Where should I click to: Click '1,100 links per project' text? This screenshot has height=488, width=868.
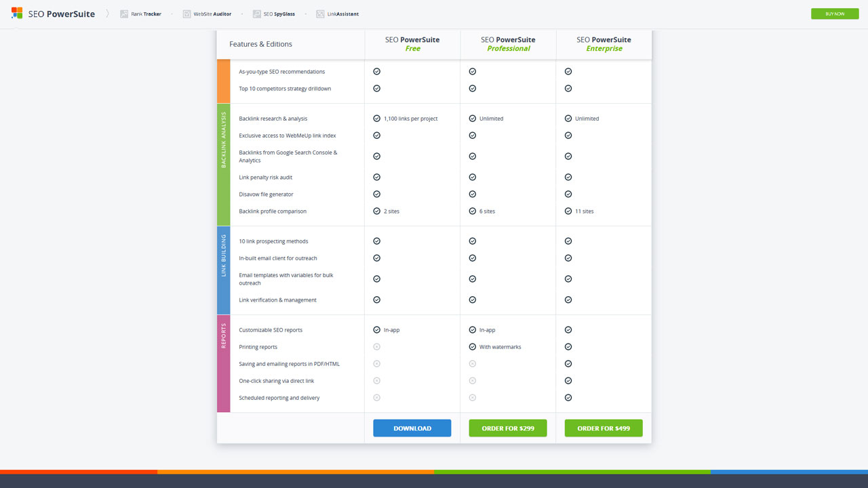(411, 119)
